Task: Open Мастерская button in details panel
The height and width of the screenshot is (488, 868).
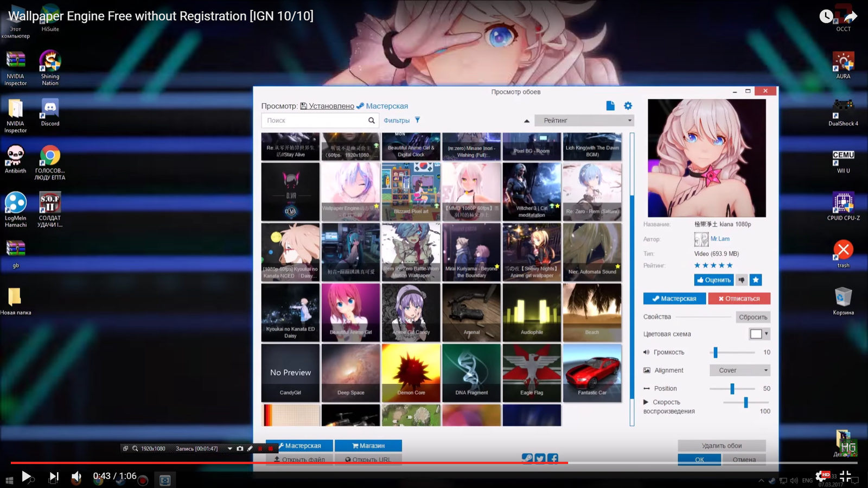Action: point(674,299)
